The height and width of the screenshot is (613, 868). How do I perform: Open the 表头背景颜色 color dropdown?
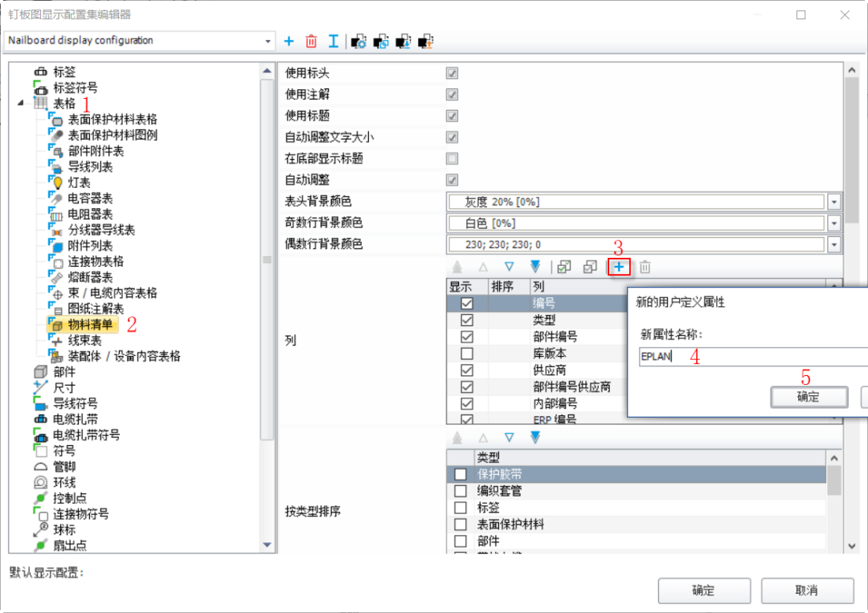[833, 202]
